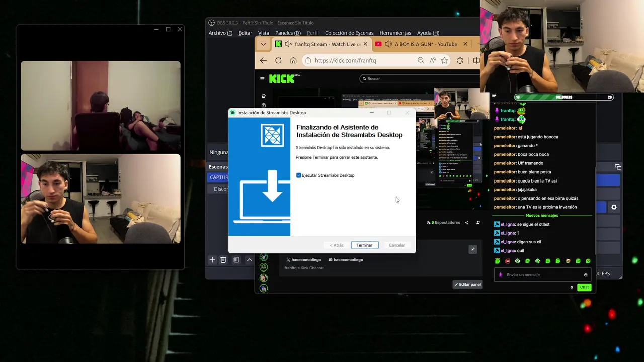Image resolution: width=644 pixels, height=362 pixels.
Task: Click the share icon next to Espectadores
Action: click(x=466, y=223)
